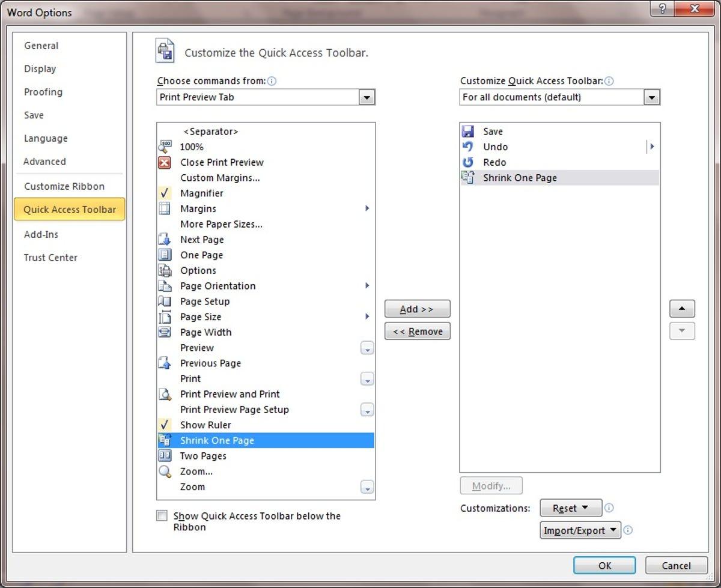Image resolution: width=721 pixels, height=588 pixels.
Task: Click the grayed-out Modify... button
Action: (x=491, y=486)
